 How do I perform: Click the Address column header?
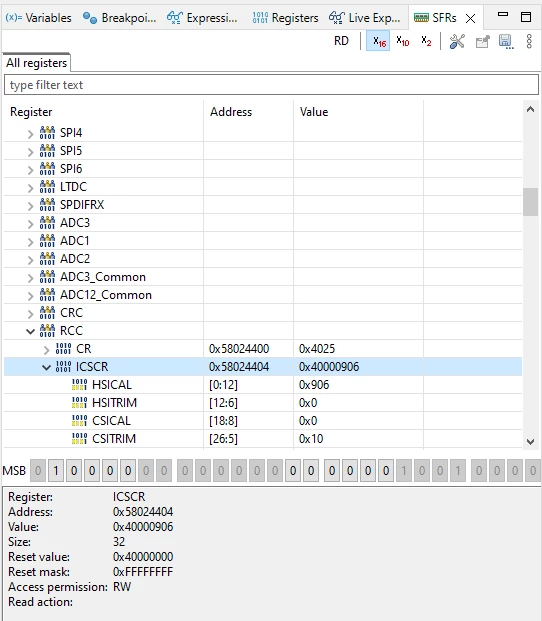pos(231,112)
